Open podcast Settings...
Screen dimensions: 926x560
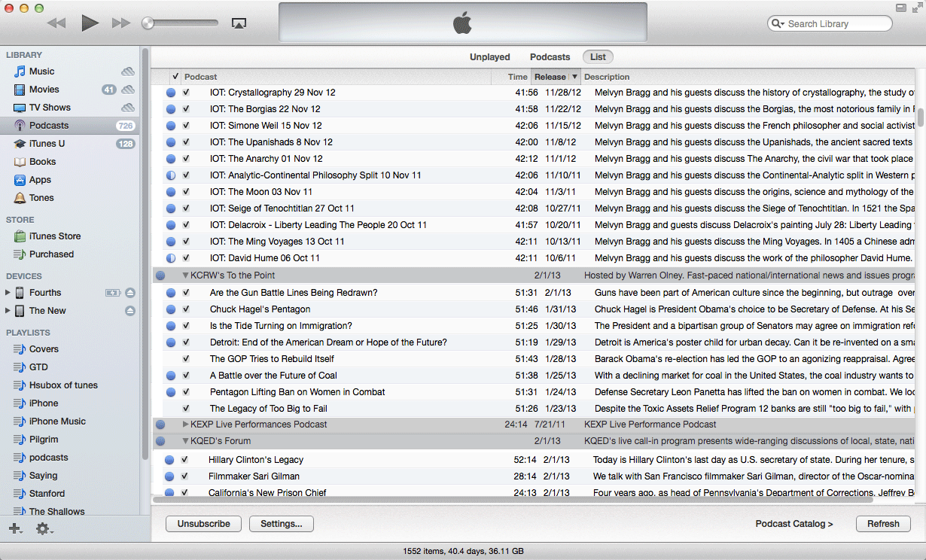[x=282, y=524]
